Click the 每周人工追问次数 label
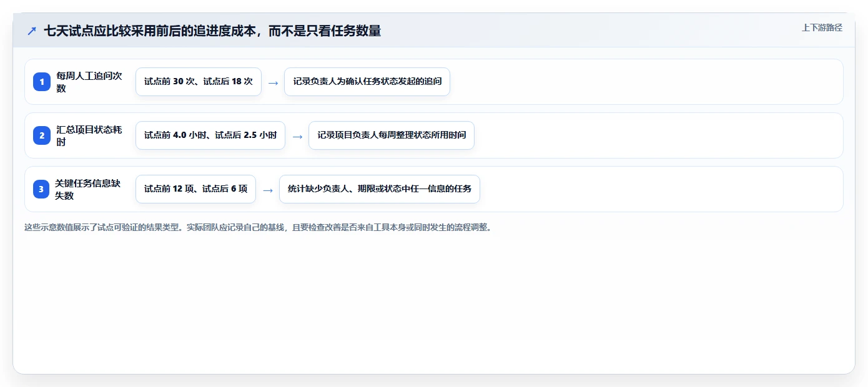 (x=89, y=82)
